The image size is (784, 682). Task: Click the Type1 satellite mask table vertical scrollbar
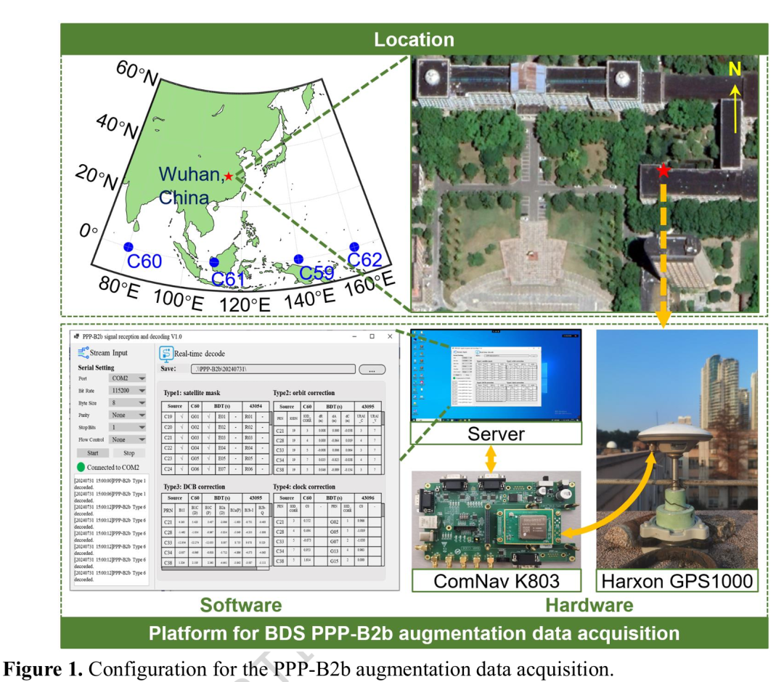(x=271, y=443)
